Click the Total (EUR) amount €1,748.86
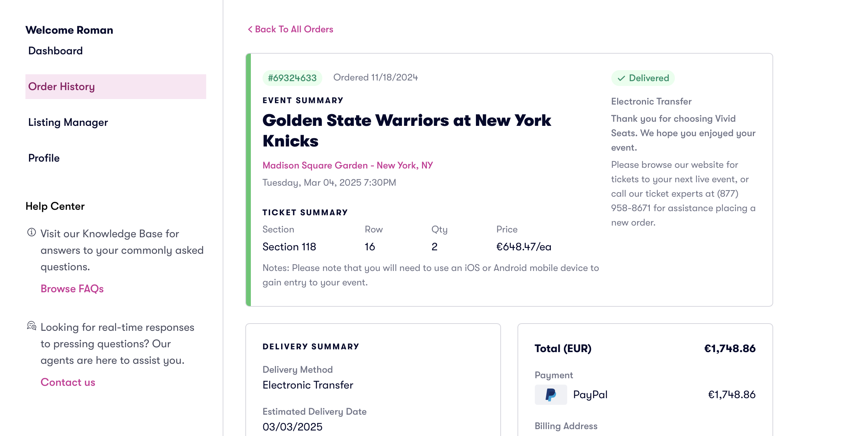 (x=730, y=349)
